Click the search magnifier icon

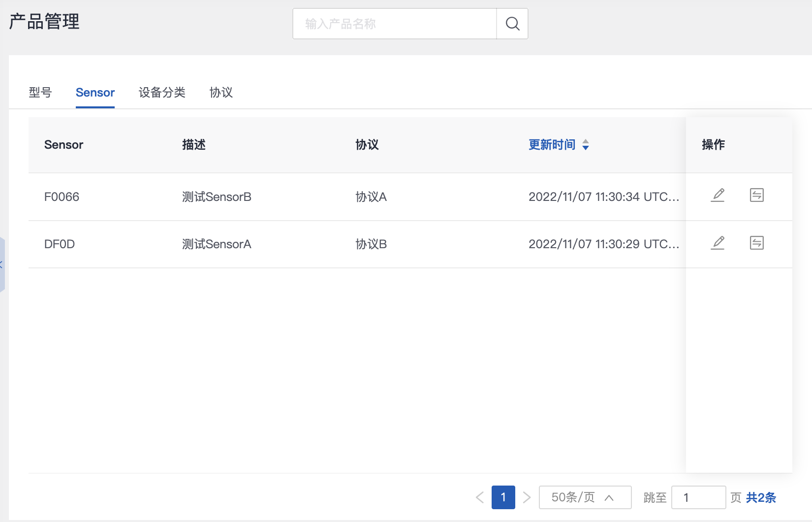[x=512, y=24]
